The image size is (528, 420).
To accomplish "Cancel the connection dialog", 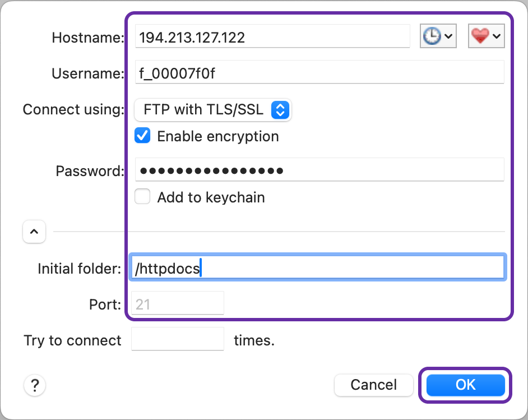I will (x=373, y=385).
